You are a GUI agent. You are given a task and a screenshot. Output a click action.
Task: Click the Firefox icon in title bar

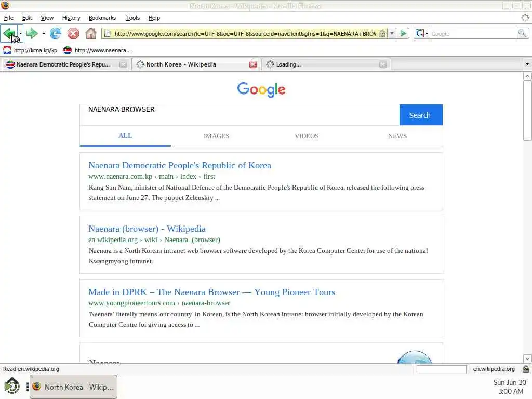pos(5,5)
